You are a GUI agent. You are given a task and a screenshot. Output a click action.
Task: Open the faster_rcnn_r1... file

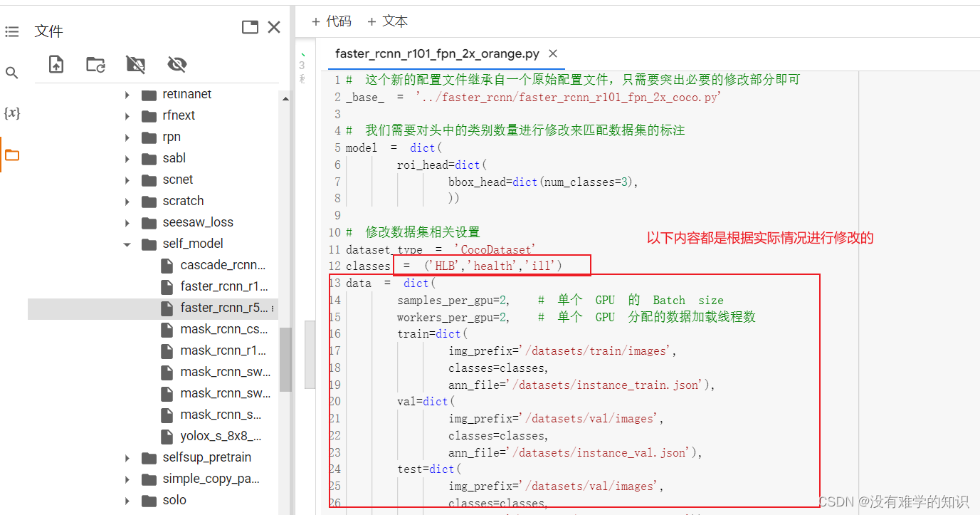(224, 286)
